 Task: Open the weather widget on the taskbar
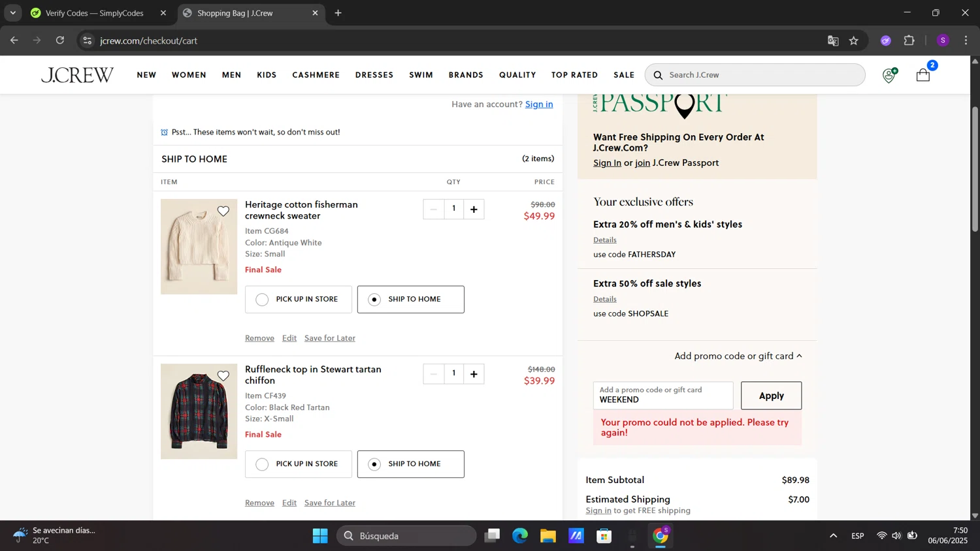[x=56, y=536]
